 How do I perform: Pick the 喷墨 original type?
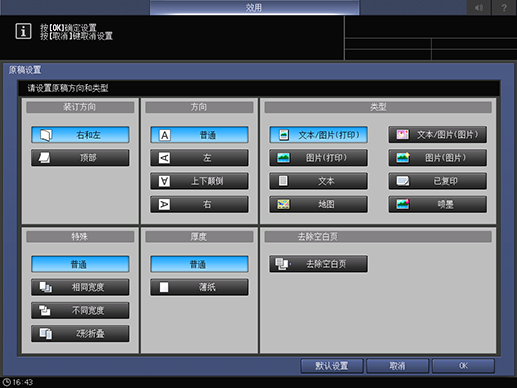coord(437,204)
